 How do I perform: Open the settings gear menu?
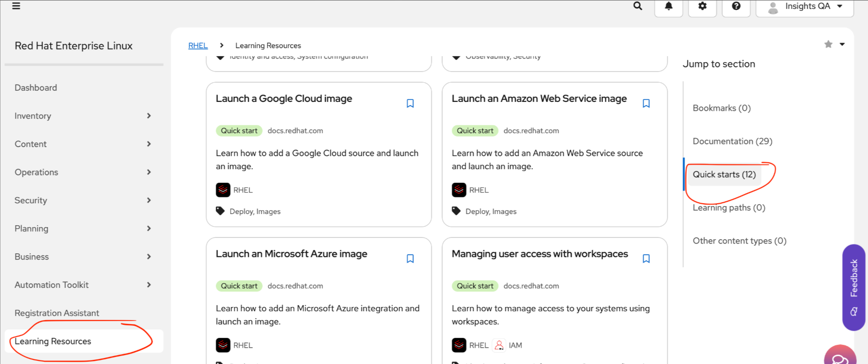(702, 6)
